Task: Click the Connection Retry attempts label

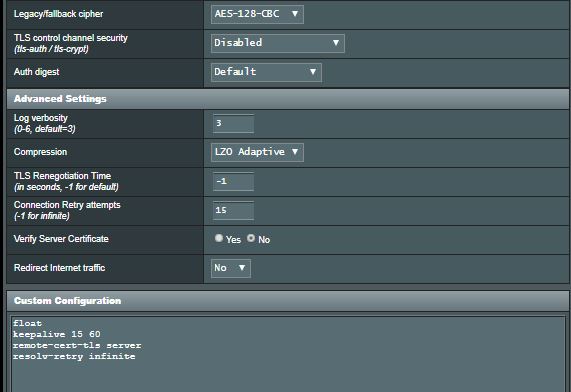Action: point(67,205)
